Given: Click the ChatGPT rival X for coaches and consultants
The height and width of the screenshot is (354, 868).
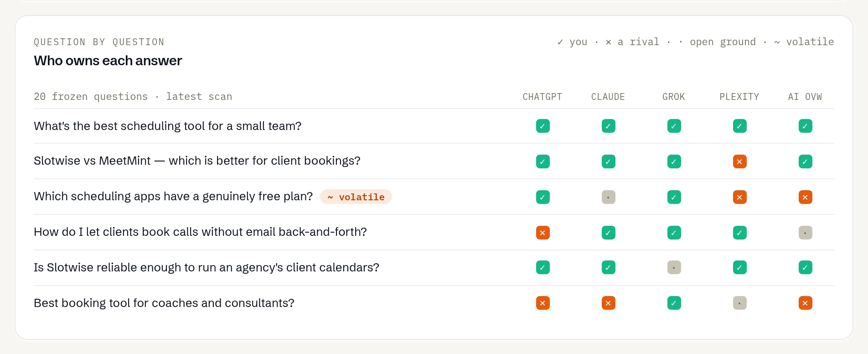Looking at the screenshot, I should (x=542, y=303).
